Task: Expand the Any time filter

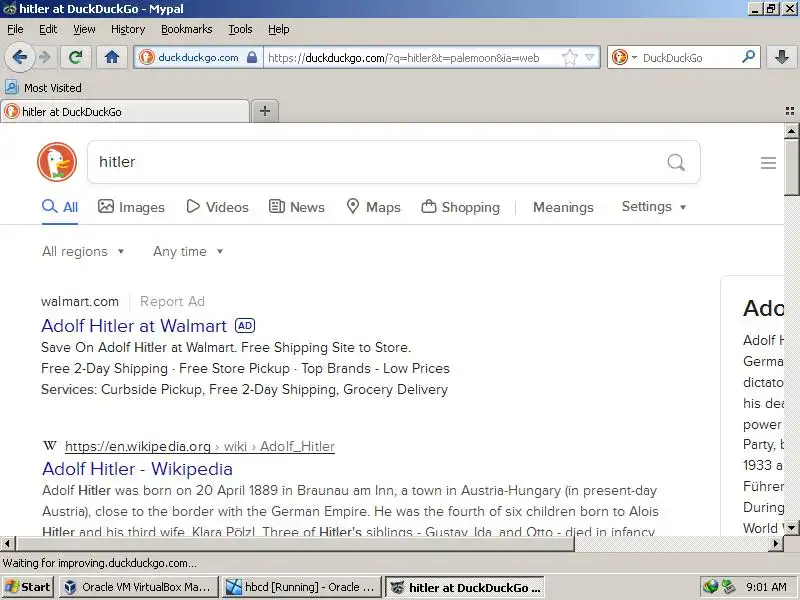Action: point(188,251)
